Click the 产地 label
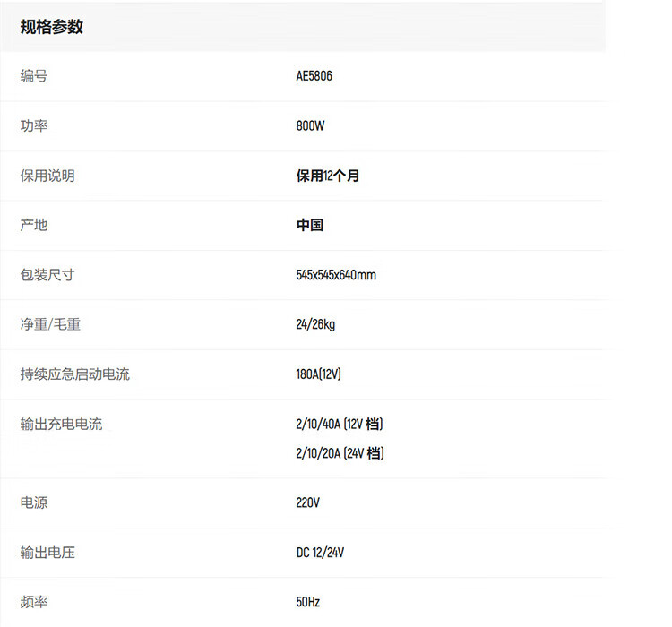 [x=34, y=225]
